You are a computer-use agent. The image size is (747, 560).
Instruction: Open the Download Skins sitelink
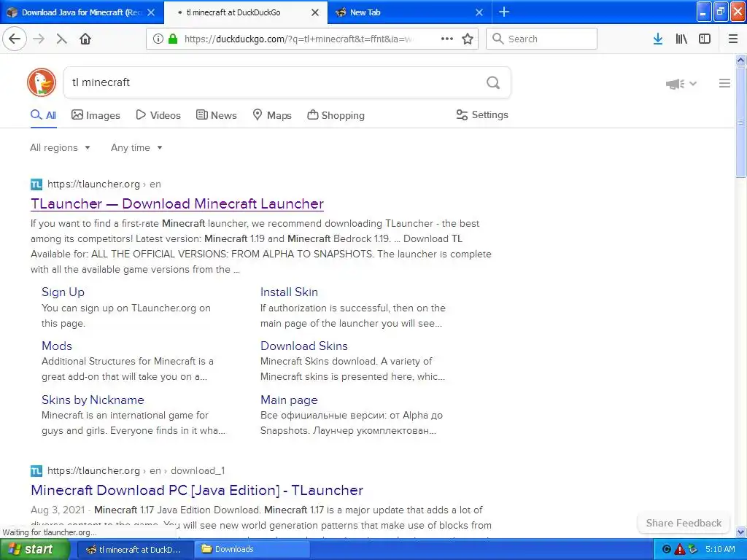point(304,346)
